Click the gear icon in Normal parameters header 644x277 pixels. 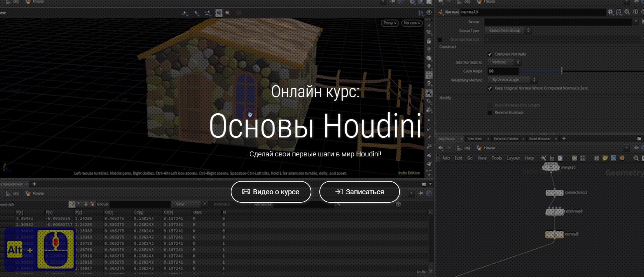[x=610, y=12]
